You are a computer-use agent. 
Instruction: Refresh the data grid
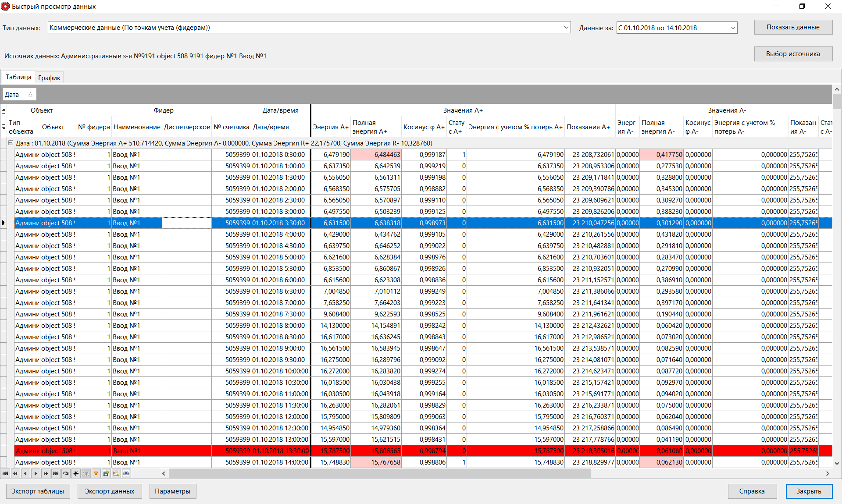click(x=66, y=473)
